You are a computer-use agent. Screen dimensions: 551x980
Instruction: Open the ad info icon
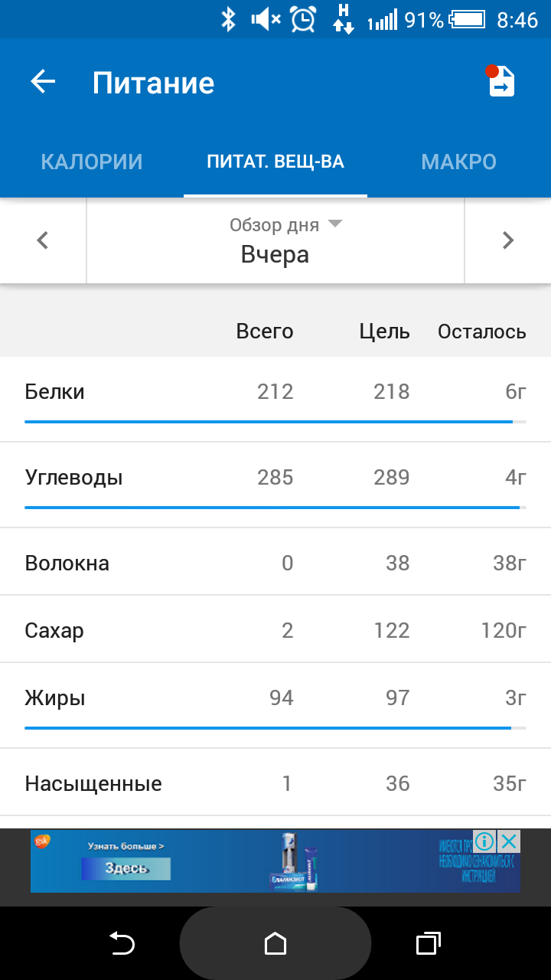point(484,842)
